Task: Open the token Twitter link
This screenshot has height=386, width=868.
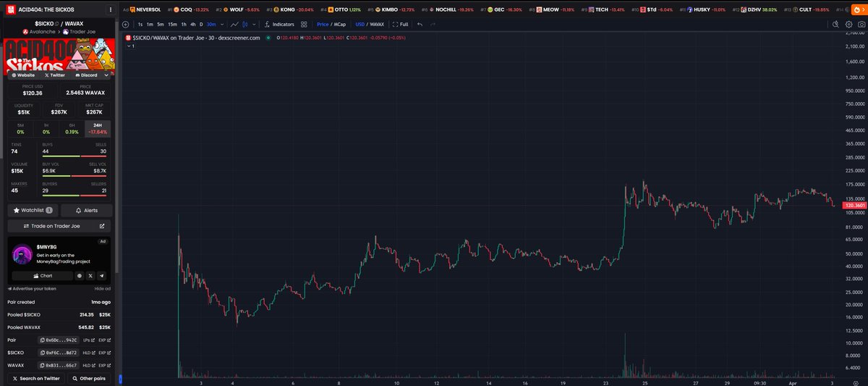Action: tap(55, 75)
